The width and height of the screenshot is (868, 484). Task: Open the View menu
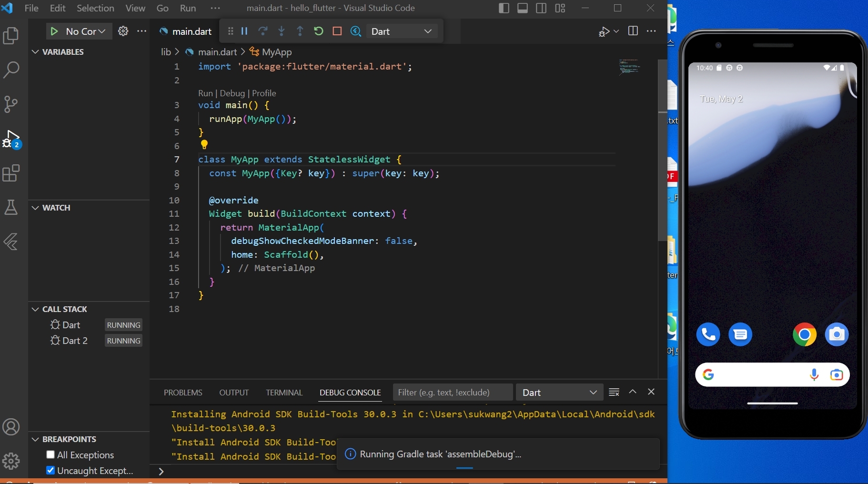[x=135, y=8]
